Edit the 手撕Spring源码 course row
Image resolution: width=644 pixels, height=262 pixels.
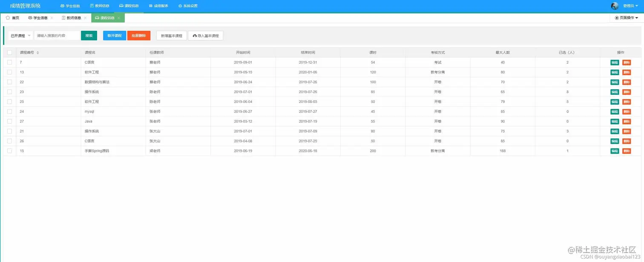pyautogui.click(x=615, y=151)
